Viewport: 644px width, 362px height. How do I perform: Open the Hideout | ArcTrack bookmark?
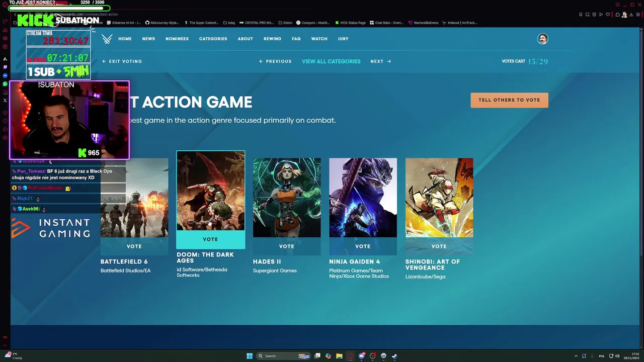pos(459,23)
